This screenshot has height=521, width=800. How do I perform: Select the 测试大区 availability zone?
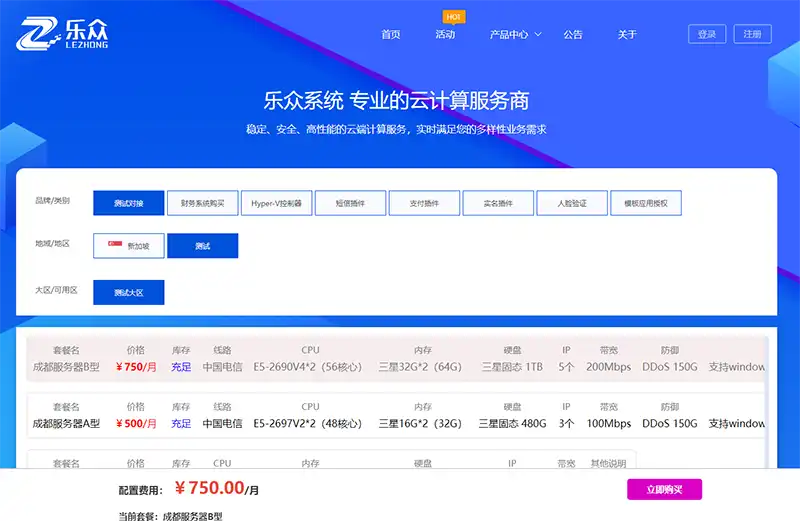point(128,292)
